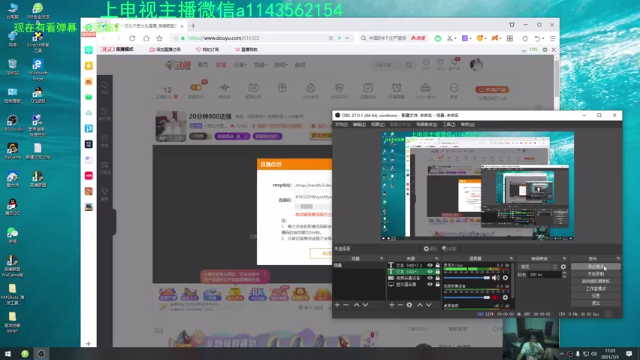Move selected source up in Sources panel
The image size is (640, 360).
420,305
